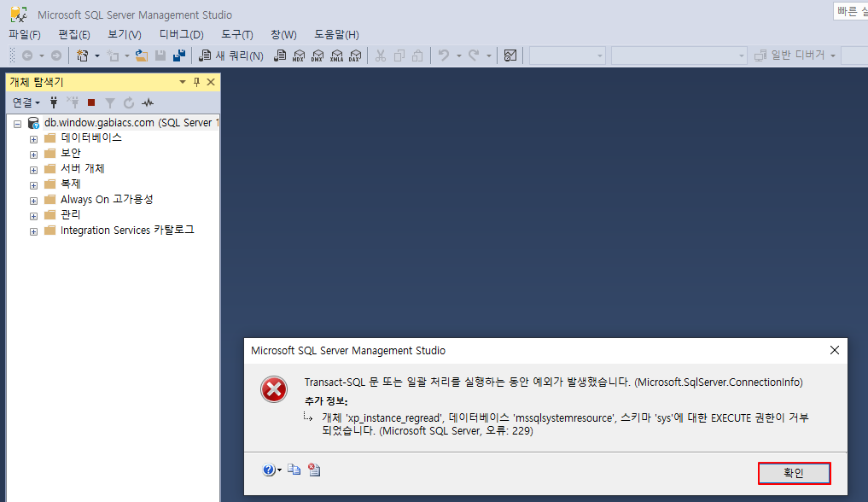Screen dimensions: 868x502
Task: Select the db.window.gabiacs.com server node
Action: 131,122
